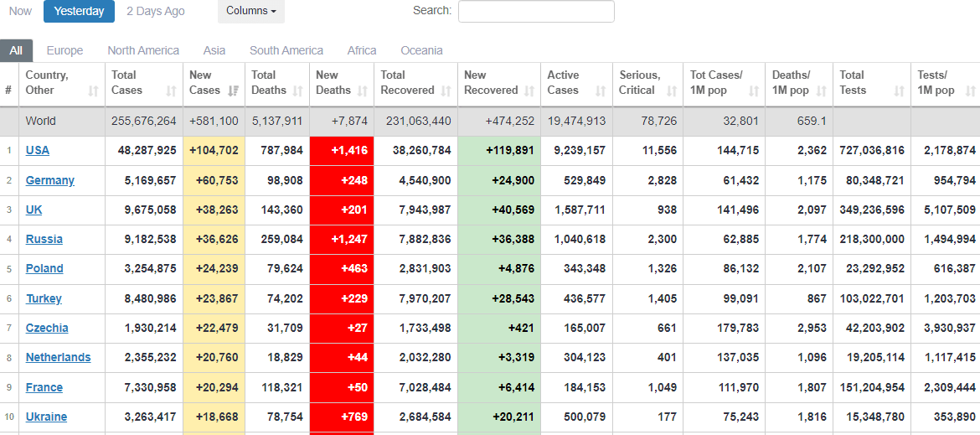Select the Yesterday data button
This screenshot has width=980, height=435.
[79, 11]
